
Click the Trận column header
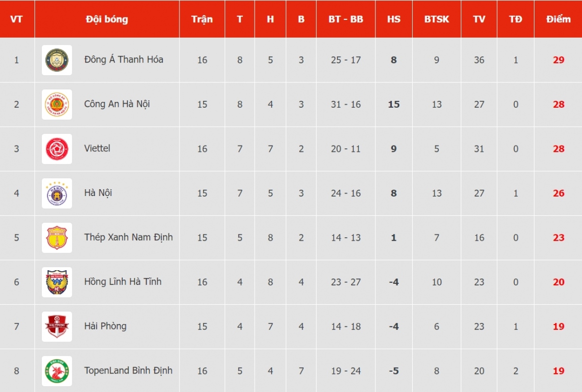(x=202, y=19)
